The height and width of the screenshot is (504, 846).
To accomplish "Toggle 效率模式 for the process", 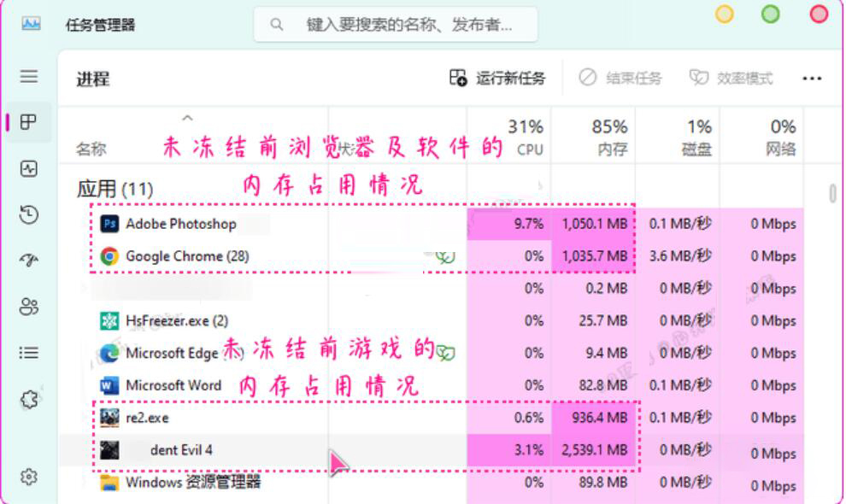I will [731, 79].
